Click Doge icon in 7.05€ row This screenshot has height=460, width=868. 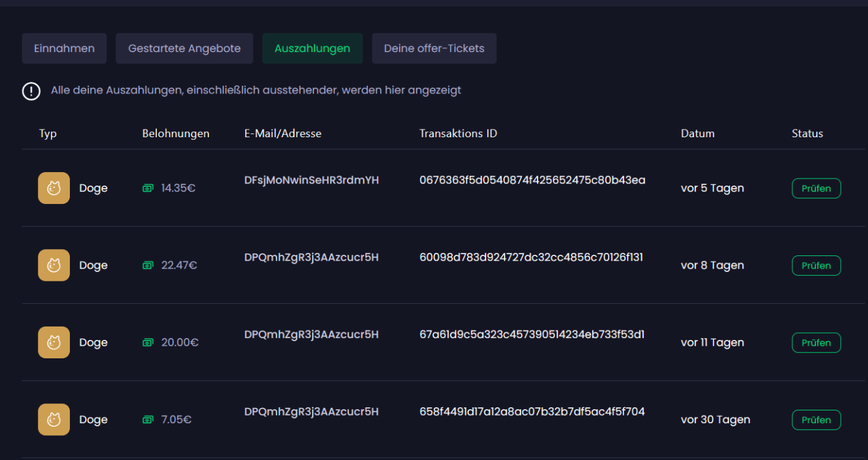coord(54,419)
